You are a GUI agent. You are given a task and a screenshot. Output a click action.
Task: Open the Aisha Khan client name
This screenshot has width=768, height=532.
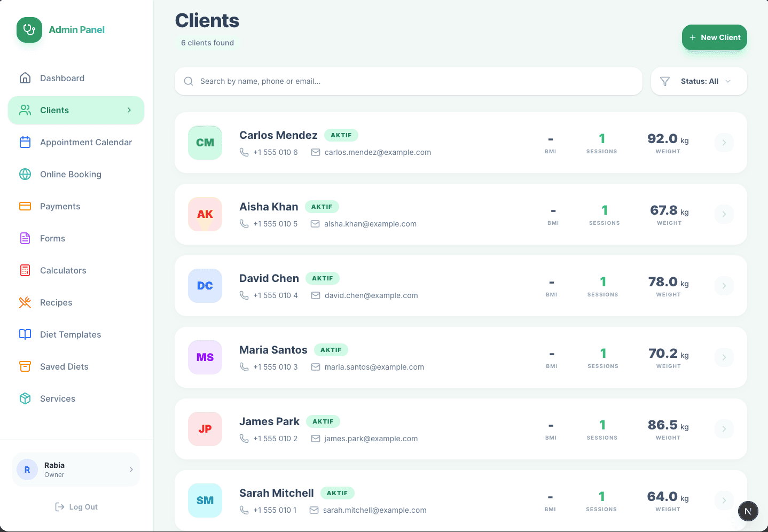[x=269, y=207]
